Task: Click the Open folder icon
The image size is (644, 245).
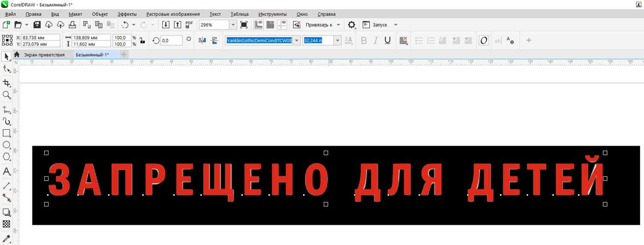Action: [18, 25]
